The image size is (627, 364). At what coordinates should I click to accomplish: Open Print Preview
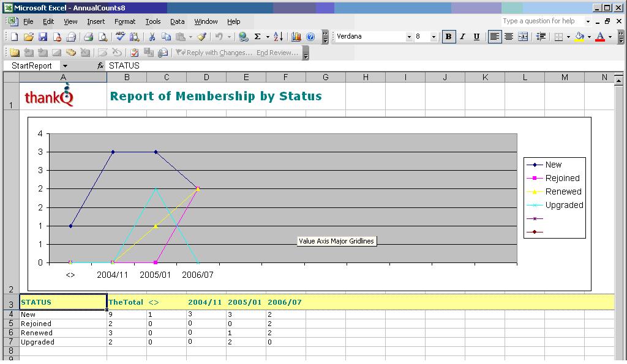[103, 37]
